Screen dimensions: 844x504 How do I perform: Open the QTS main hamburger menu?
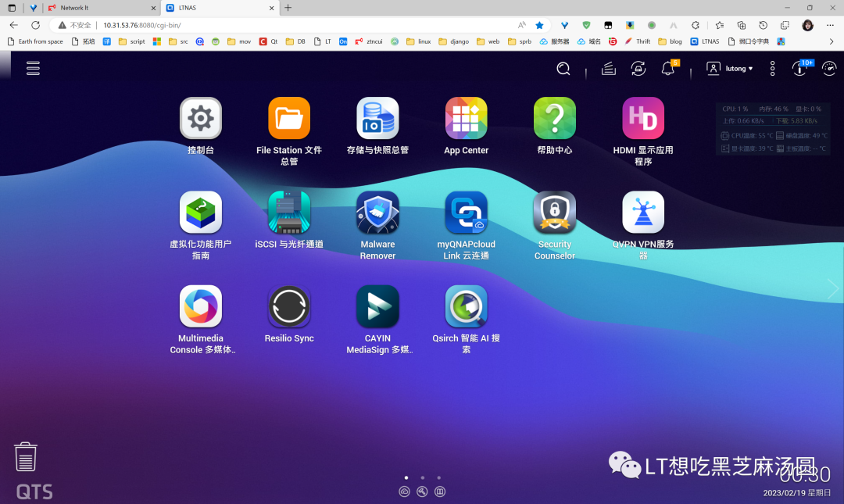click(x=33, y=68)
